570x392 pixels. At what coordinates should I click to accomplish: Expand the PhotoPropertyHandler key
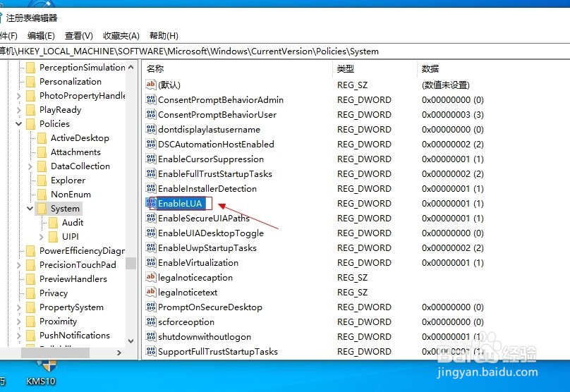point(19,96)
